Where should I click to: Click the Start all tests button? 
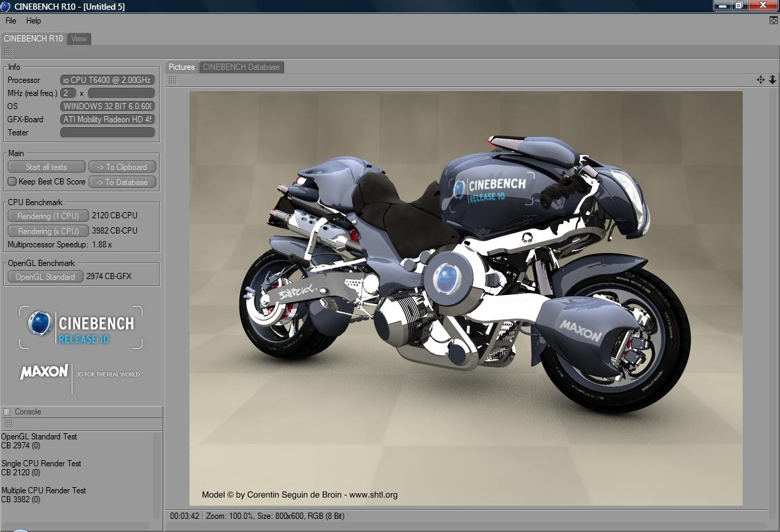click(46, 167)
